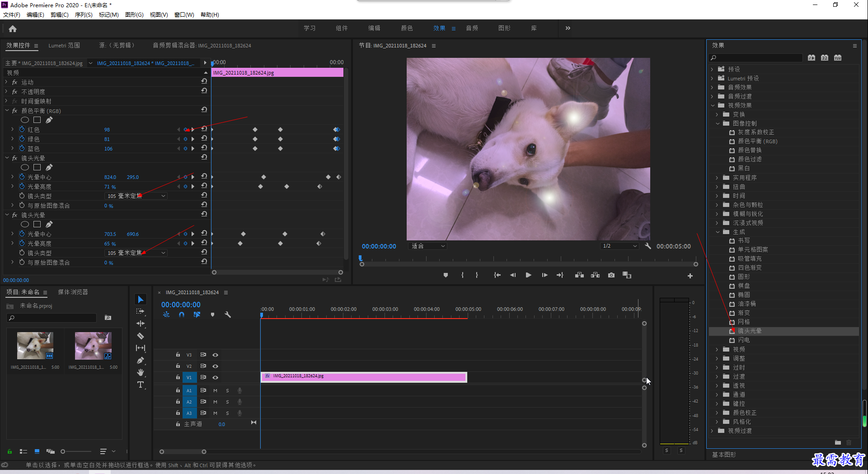Toggle animation stopwatch for 蓝色
This screenshot has width=868, height=474.
pos(22,148)
